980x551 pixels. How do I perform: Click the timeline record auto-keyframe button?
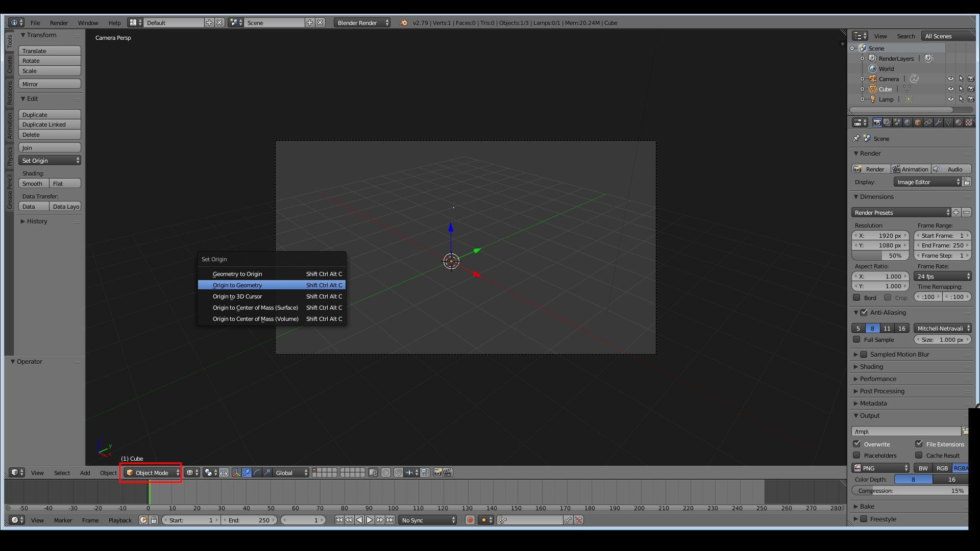pos(470,520)
